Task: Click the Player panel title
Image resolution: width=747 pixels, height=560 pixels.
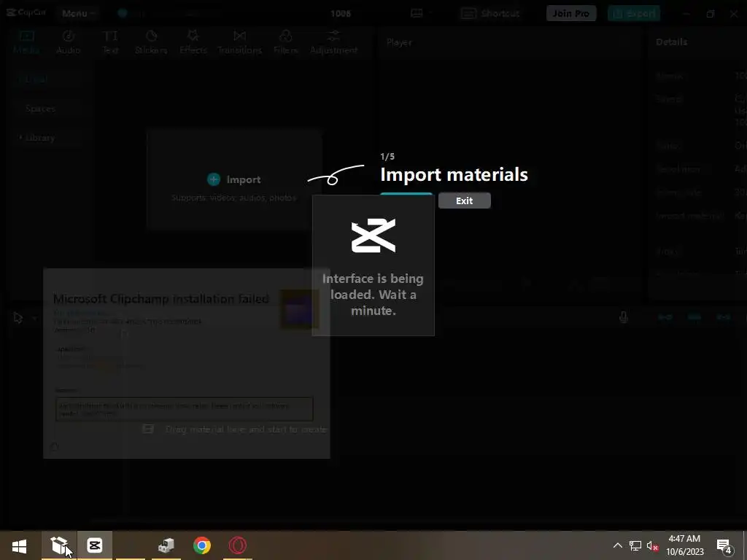Action: coord(399,42)
